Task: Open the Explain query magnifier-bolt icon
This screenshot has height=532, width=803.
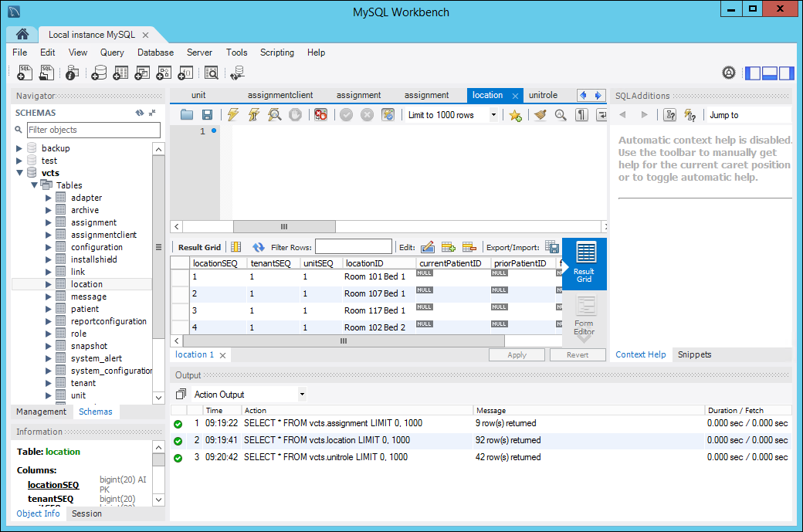Action: (x=274, y=115)
